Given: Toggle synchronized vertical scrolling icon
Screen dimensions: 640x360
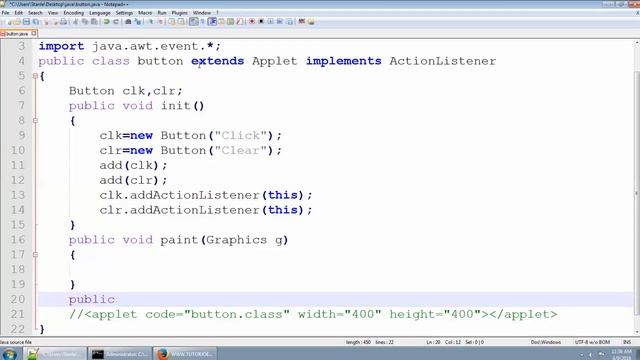Looking at the screenshot, I should coord(171,22).
